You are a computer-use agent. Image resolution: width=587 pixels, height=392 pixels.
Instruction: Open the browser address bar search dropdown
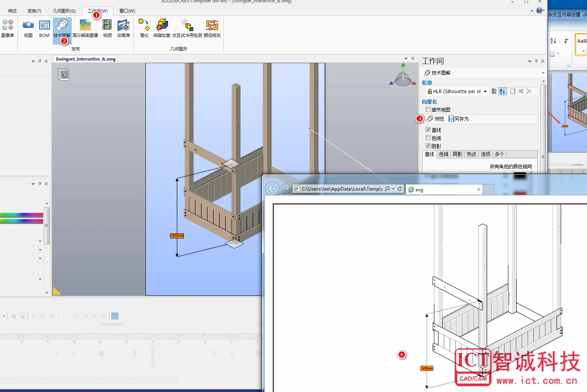coord(393,189)
